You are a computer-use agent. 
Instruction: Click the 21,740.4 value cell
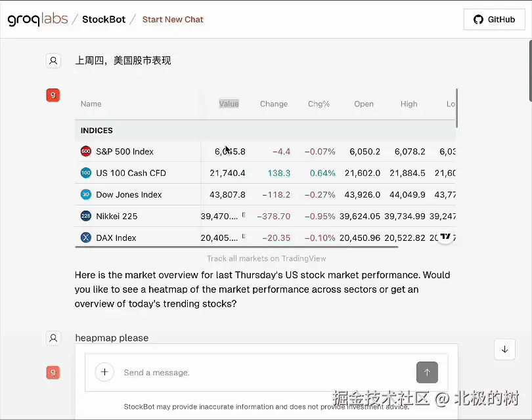coord(227,173)
